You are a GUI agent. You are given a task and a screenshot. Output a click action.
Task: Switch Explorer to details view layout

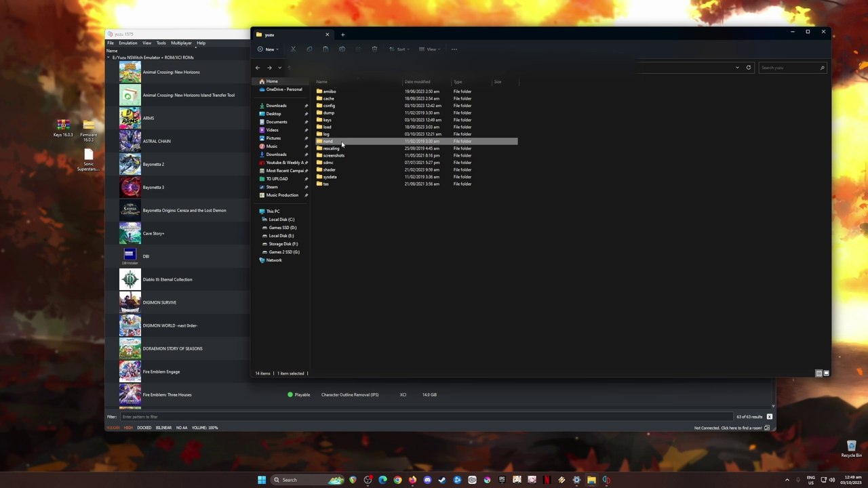[819, 373]
